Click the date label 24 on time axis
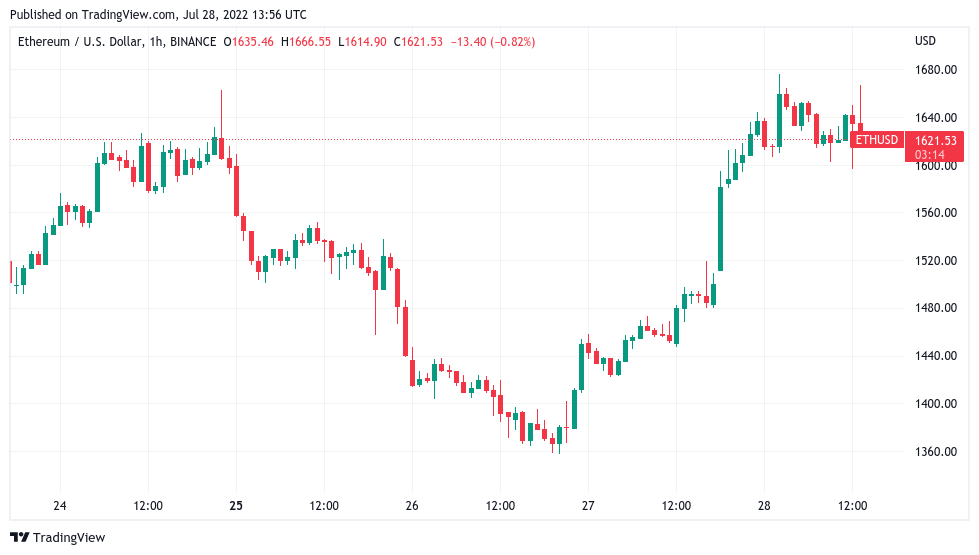The height and width of the screenshot is (555, 979). [x=60, y=505]
